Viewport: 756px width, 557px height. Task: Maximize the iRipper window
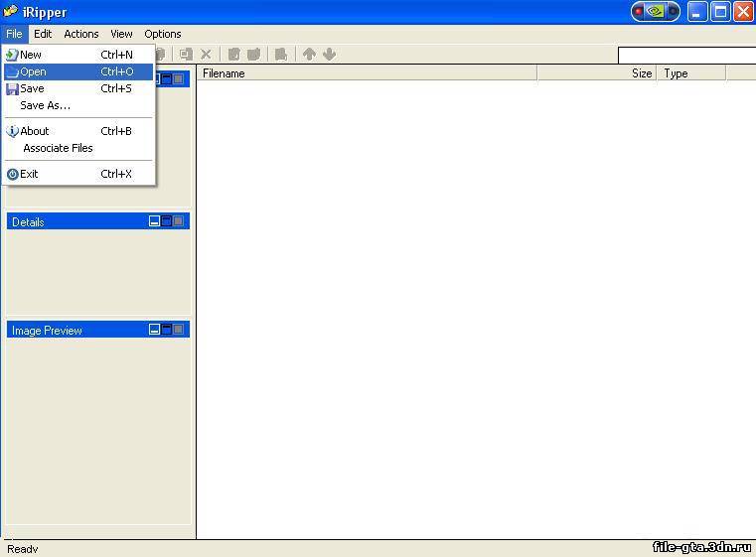(720, 12)
